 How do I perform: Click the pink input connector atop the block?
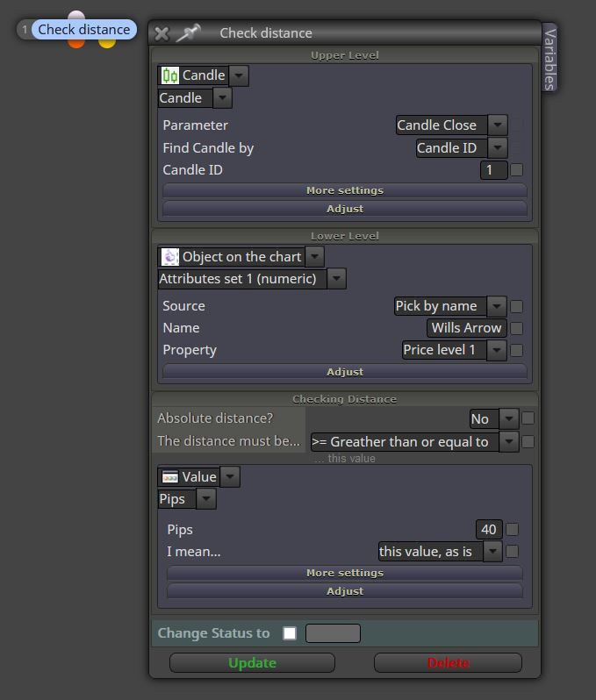[77, 16]
